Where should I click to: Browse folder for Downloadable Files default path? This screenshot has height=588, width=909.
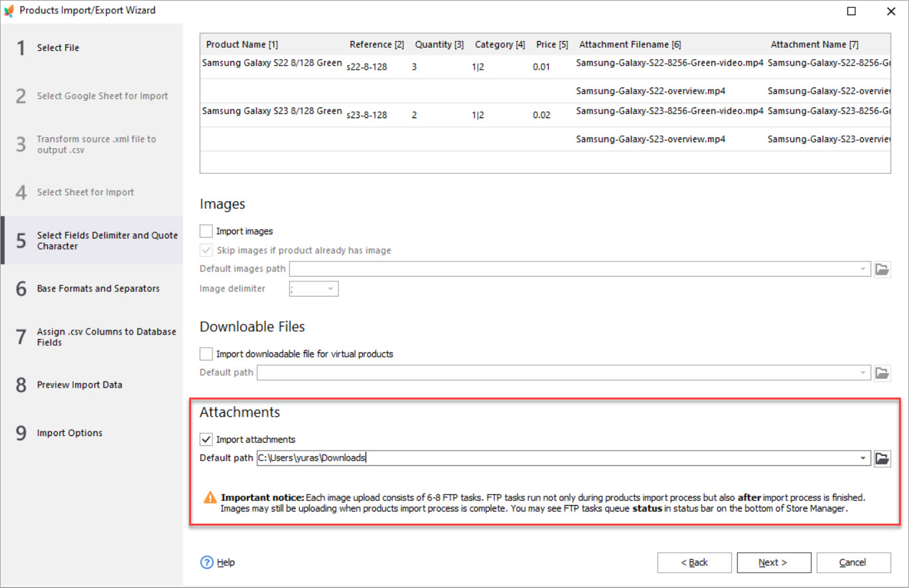click(x=882, y=372)
